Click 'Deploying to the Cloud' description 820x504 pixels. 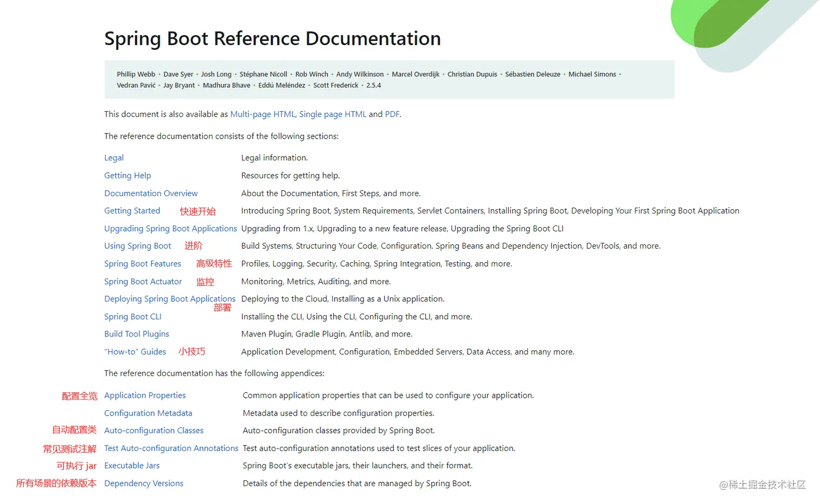click(x=343, y=299)
